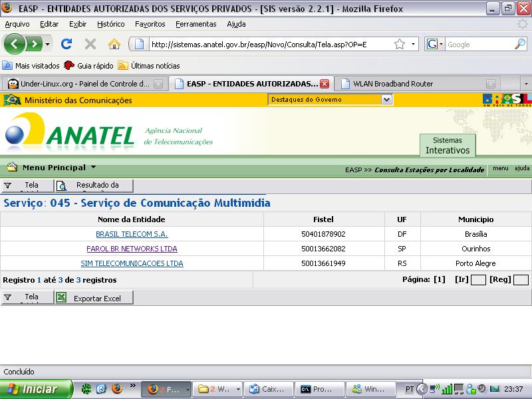The width and height of the screenshot is (532, 399).
Task: Switch to the Under-Linux.org tab
Action: pyautogui.click(x=84, y=84)
